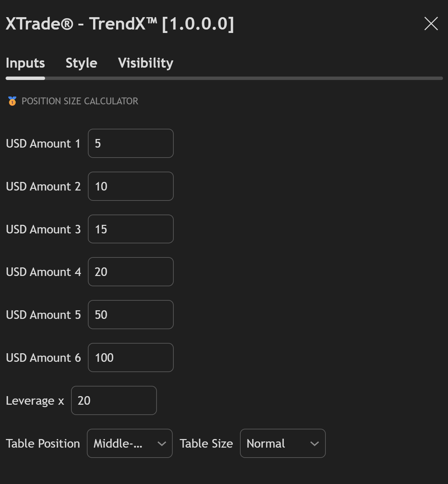Click the tab underline indicator below Inputs
The height and width of the screenshot is (484, 448).
(25, 78)
